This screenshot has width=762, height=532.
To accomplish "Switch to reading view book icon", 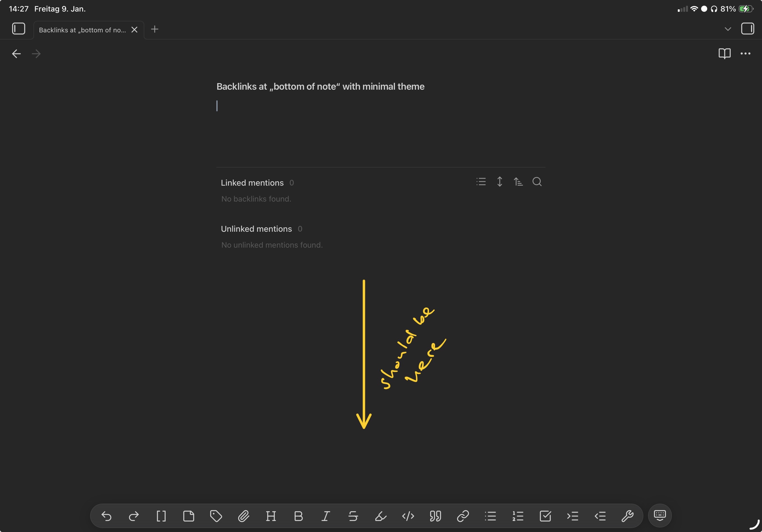I will (x=724, y=53).
